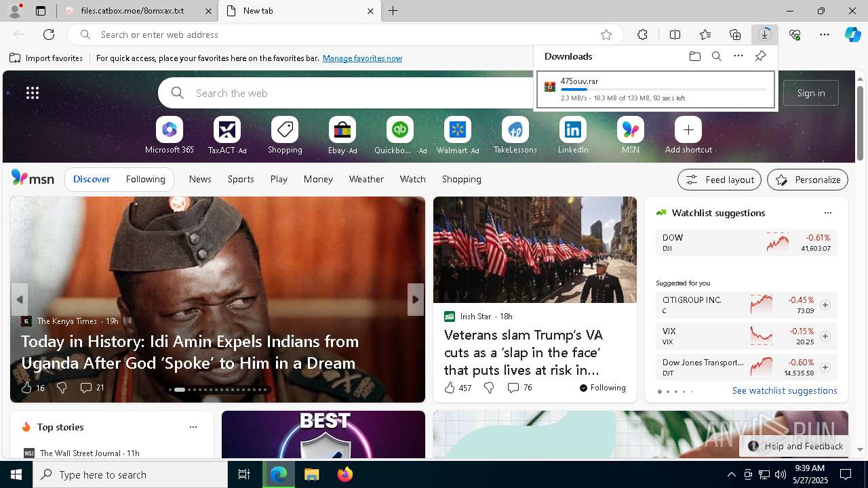Click Sign in button

pos(811,93)
